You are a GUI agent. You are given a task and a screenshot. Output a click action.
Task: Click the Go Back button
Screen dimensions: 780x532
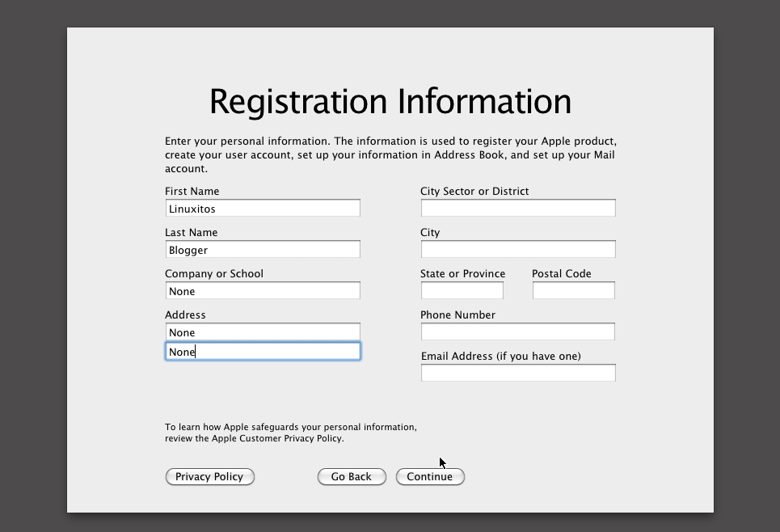[352, 477]
